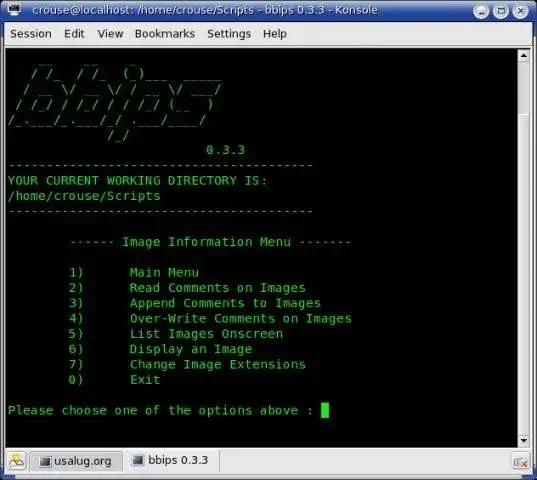
Task: Click the 'Image Information Menu' heading
Action: tap(207, 242)
